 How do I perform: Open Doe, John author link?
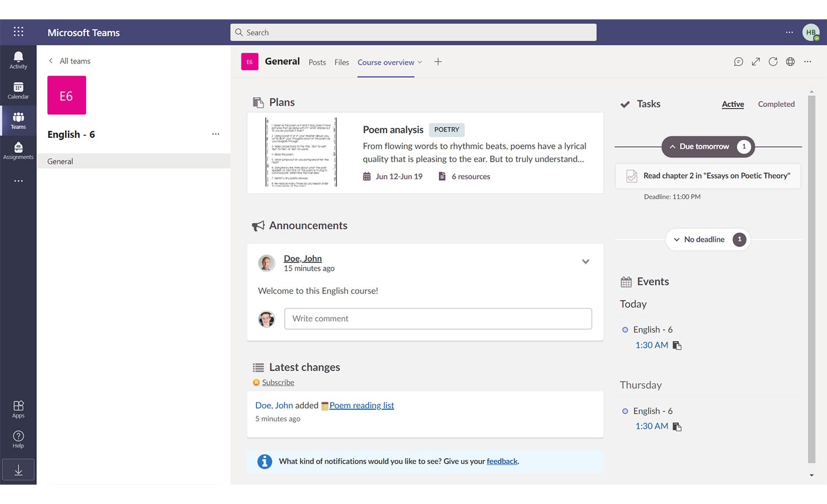(303, 258)
